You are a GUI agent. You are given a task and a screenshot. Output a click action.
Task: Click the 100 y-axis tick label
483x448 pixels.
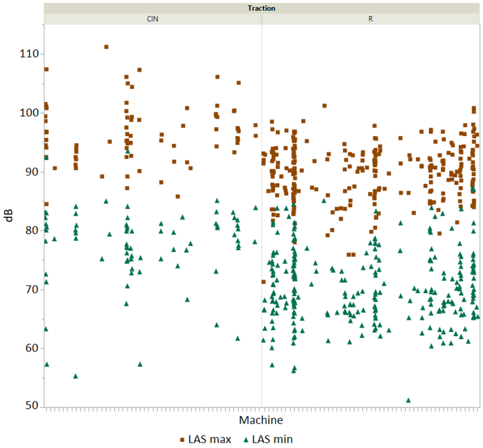pos(29,113)
